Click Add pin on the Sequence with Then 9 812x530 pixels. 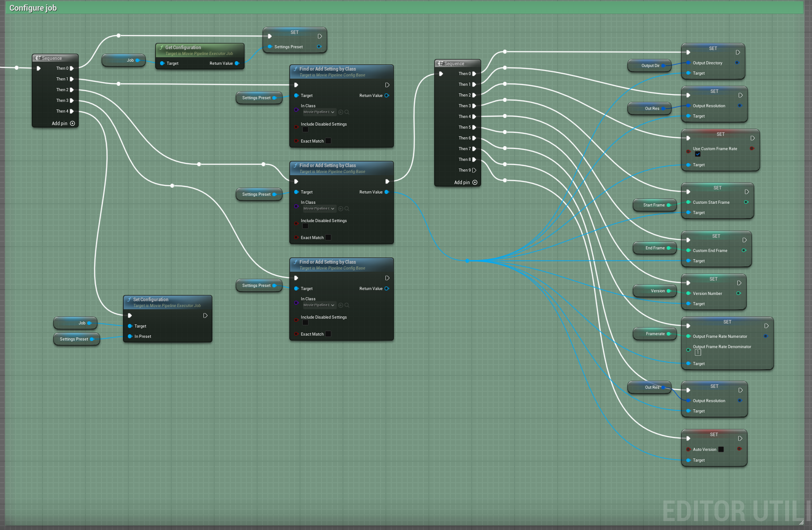point(465,182)
